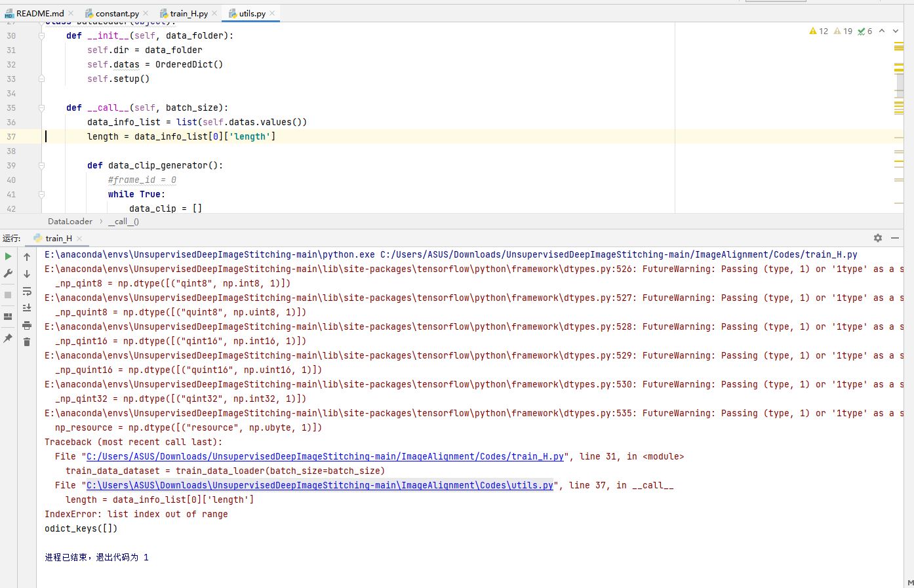Collapse code fold arrow at data_clip_generator
The image size is (914, 588).
[x=41, y=165]
